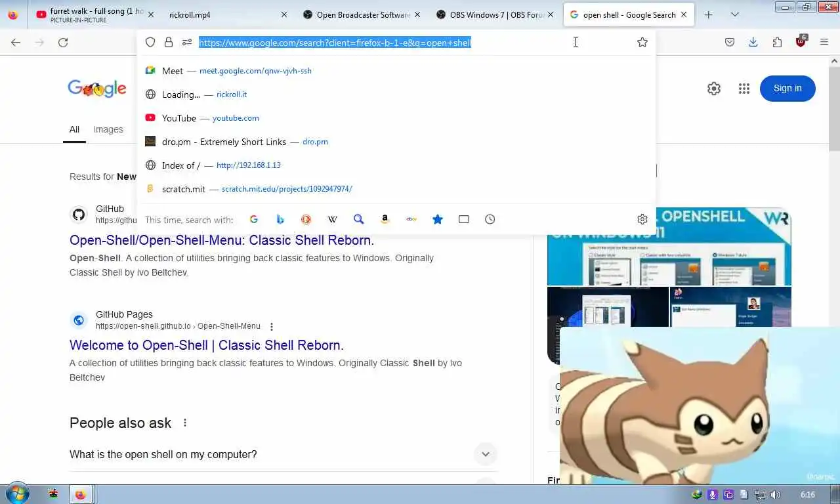This screenshot has width=840, height=504.
Task: Search this time with DuckDuckGo icon
Action: tap(306, 219)
